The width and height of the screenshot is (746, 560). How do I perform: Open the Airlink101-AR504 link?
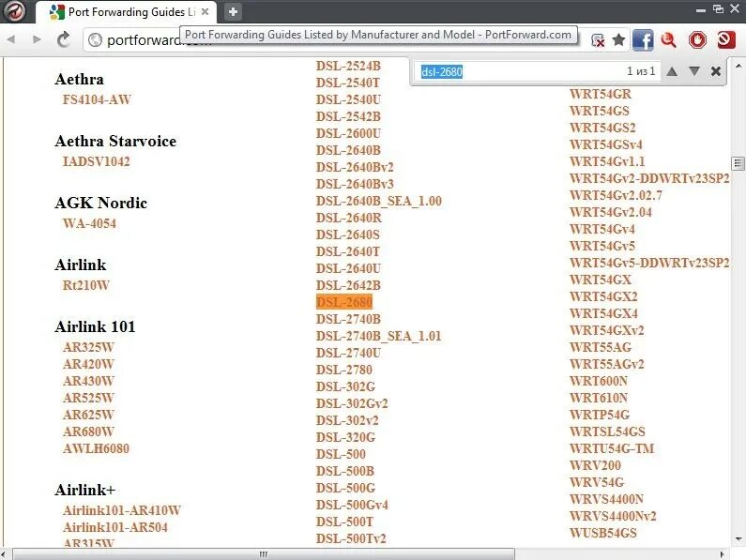pyautogui.click(x=115, y=527)
